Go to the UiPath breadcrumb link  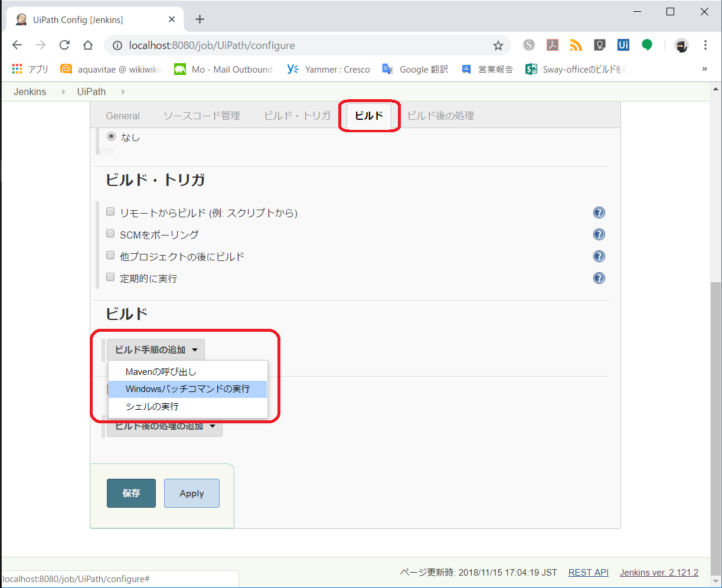click(x=92, y=92)
